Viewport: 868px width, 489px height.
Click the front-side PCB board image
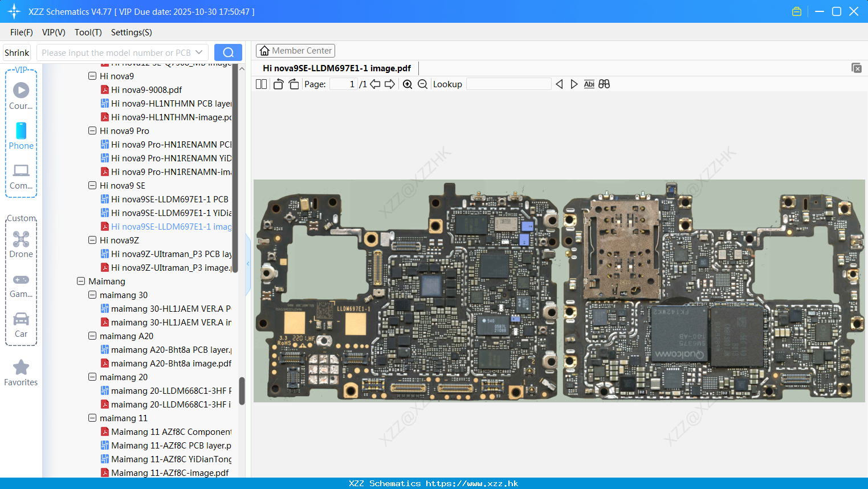click(x=407, y=291)
